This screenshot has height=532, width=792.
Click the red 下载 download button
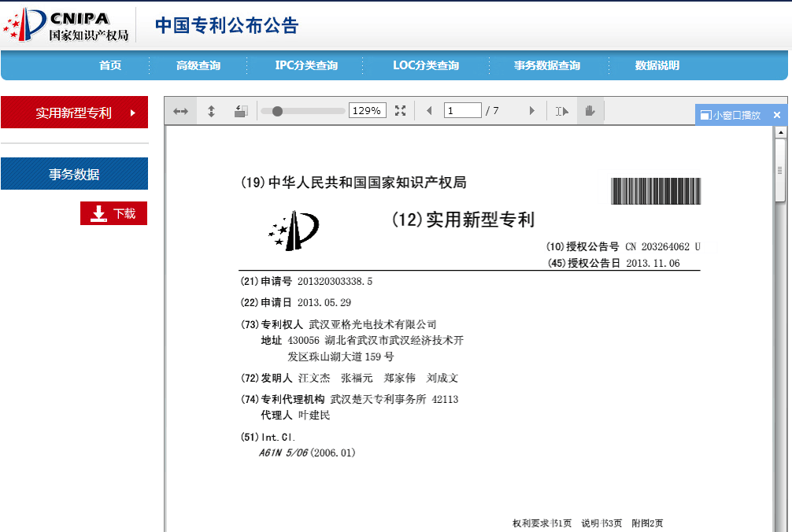113,213
